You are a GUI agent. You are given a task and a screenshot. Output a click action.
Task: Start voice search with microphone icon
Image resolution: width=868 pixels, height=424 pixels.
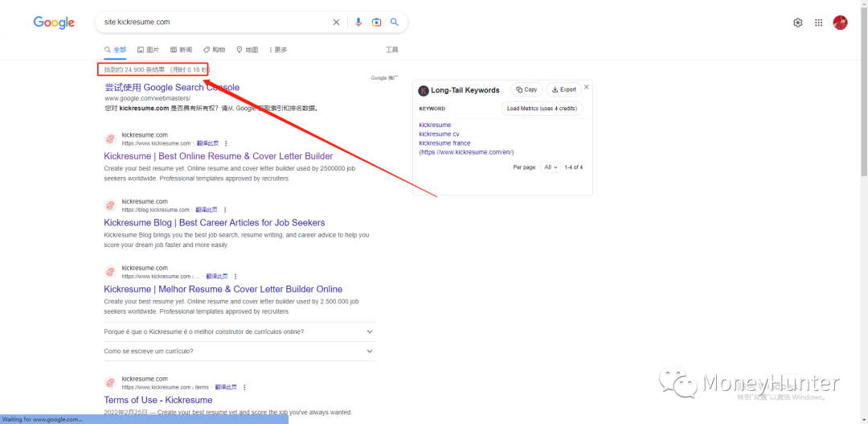click(358, 23)
